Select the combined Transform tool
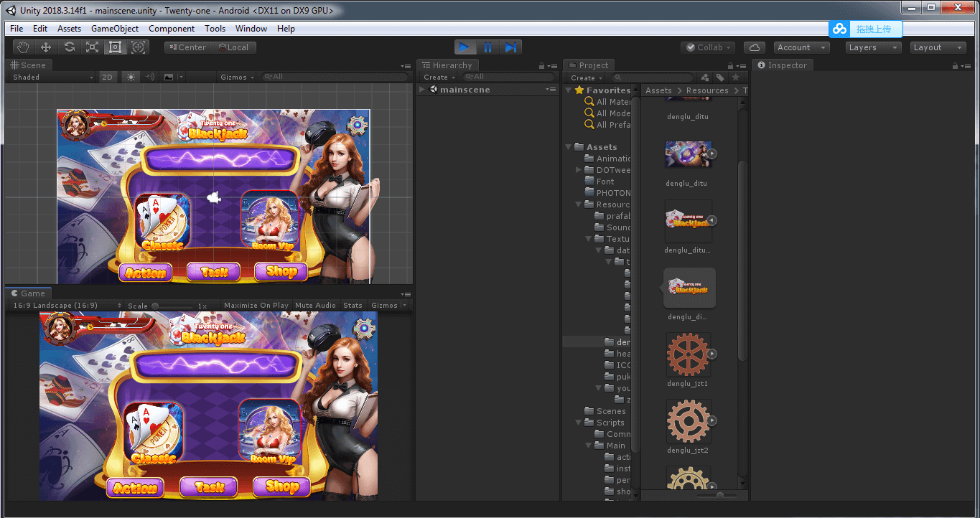 [x=139, y=47]
